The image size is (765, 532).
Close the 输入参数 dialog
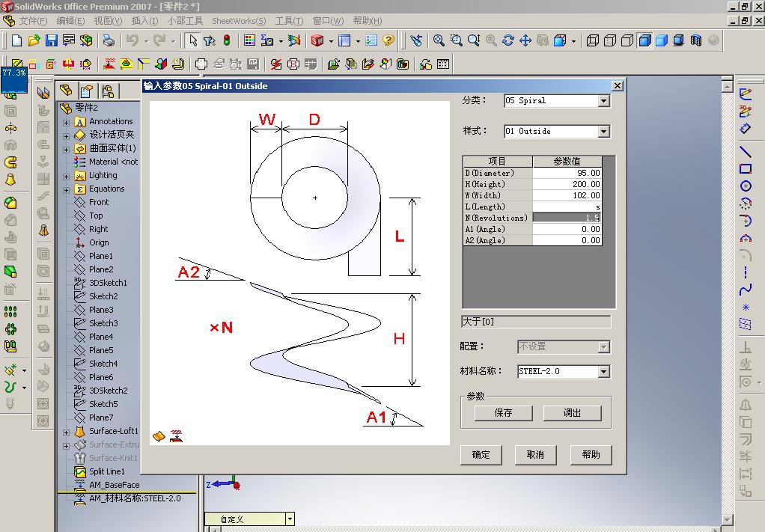pyautogui.click(x=618, y=86)
